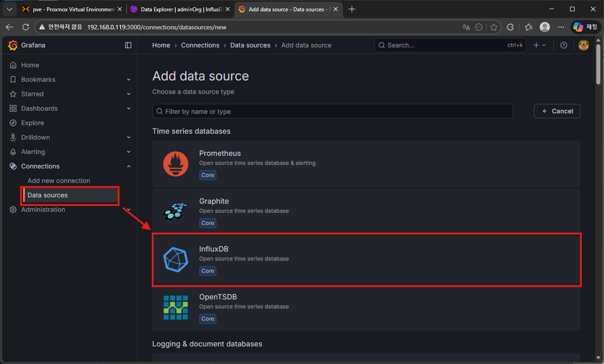Screen dimensions: 604x364
Task: Click the Alerting bell icon
Action: tap(13, 152)
